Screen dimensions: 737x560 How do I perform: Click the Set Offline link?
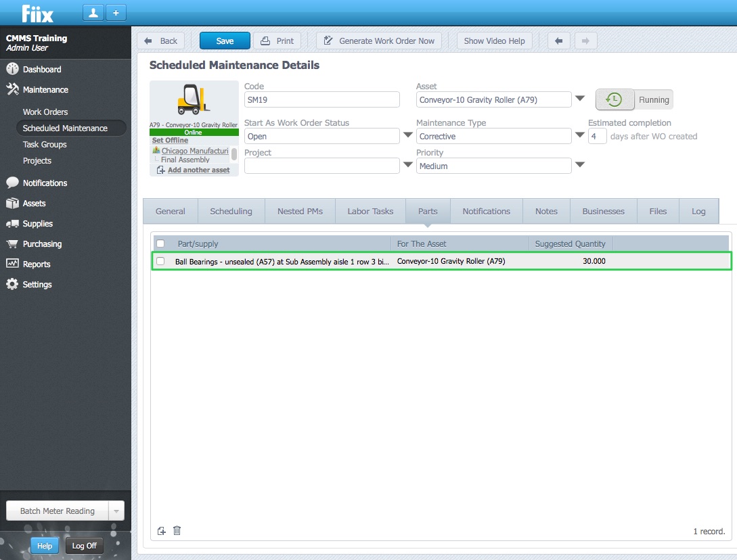(170, 140)
